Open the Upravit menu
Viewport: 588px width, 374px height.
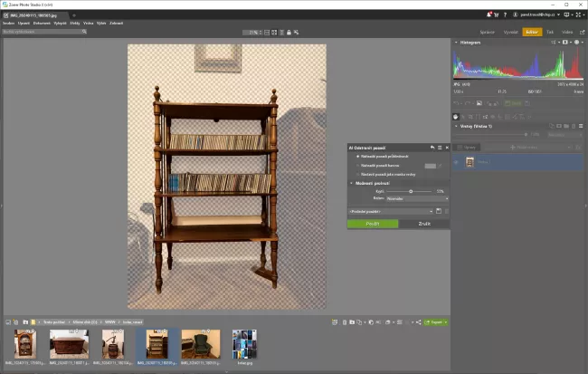coord(24,24)
